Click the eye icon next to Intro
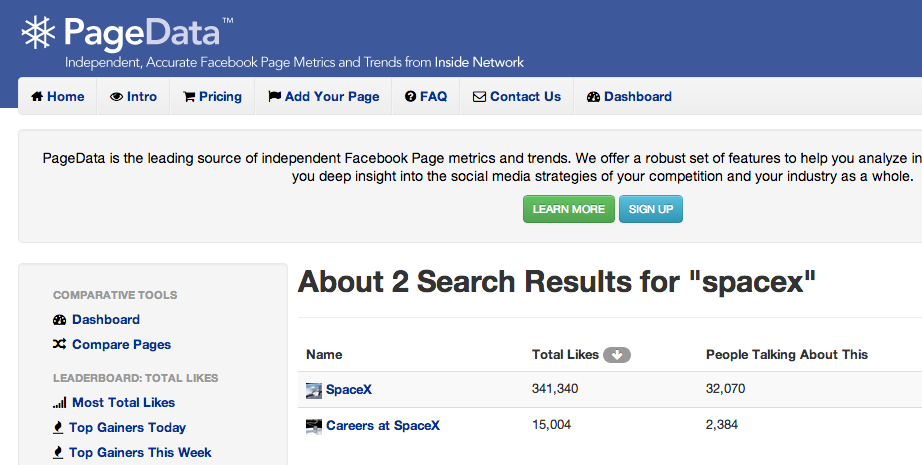 click(x=116, y=97)
